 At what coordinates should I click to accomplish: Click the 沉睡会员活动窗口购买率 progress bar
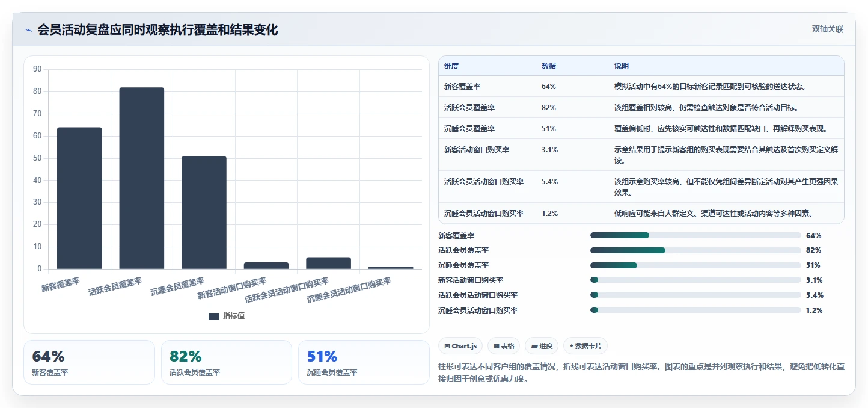pos(695,310)
